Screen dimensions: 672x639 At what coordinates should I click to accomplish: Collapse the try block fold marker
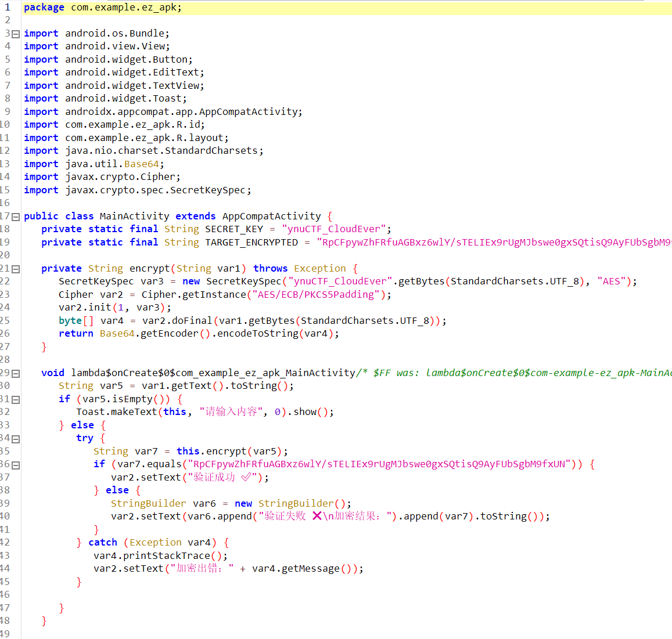pyautogui.click(x=16, y=439)
